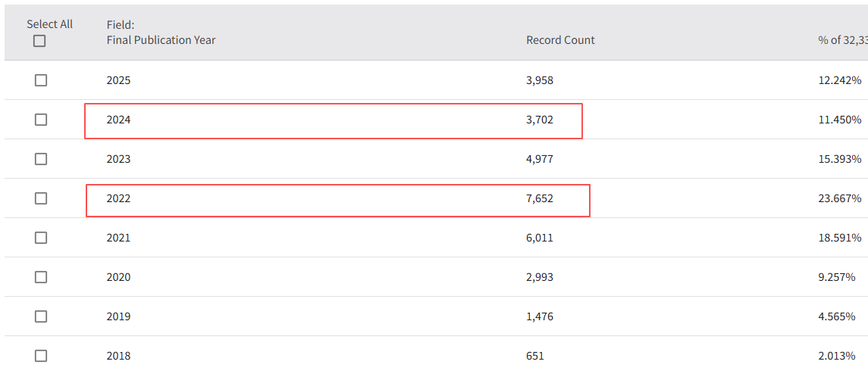The height and width of the screenshot is (374, 868).
Task: Click the 1,476 record count value
Action: click(540, 316)
